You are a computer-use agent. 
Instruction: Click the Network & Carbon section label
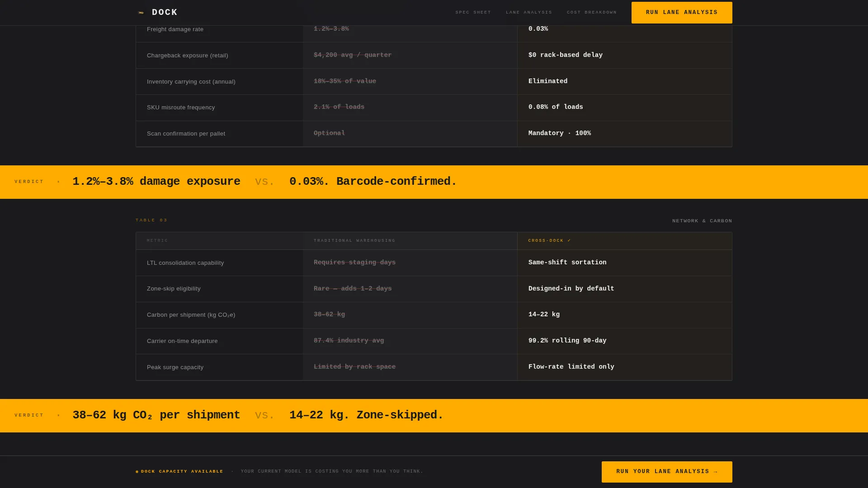[x=702, y=221]
